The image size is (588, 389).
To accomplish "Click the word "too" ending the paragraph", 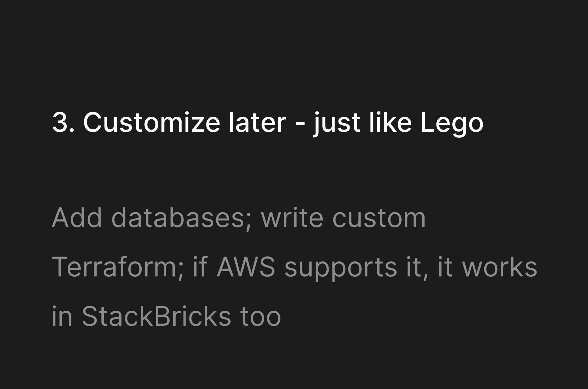I will click(260, 317).
